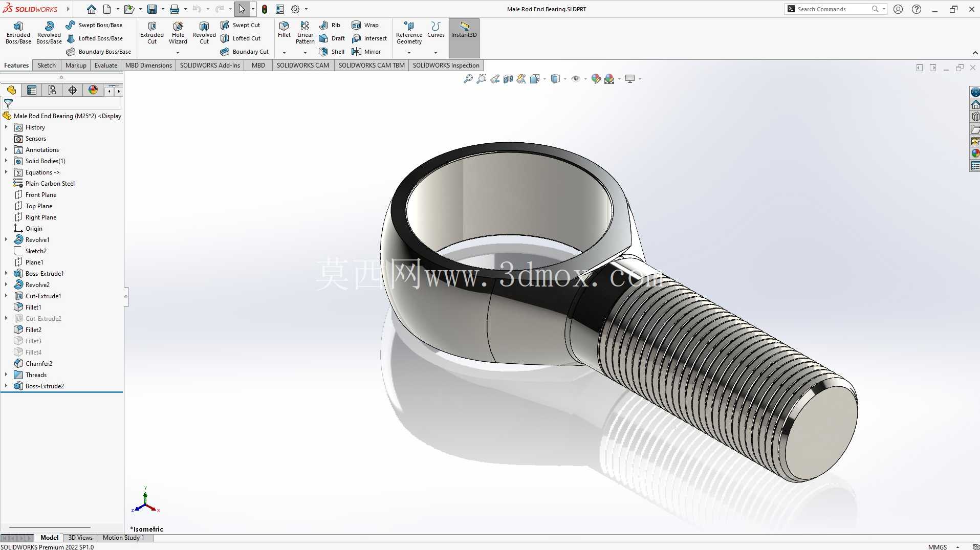Switch to the MBD Dimensions tab
The image size is (980, 550).
point(148,65)
